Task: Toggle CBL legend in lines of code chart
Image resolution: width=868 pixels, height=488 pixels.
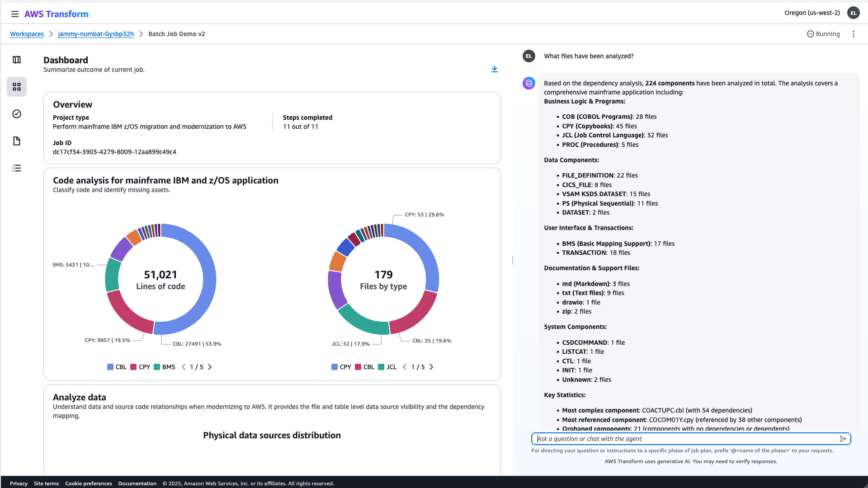Action: 117,367
